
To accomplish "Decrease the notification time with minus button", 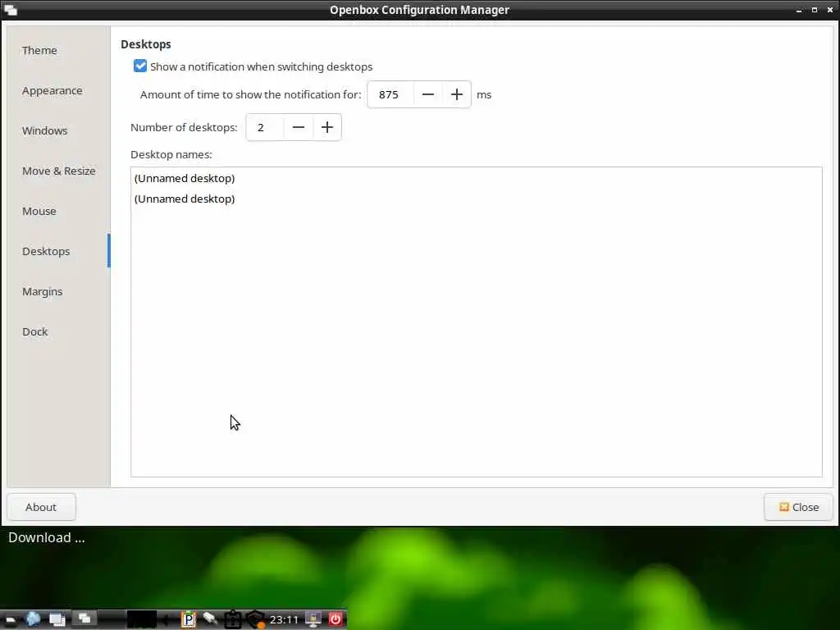I will tap(427, 94).
